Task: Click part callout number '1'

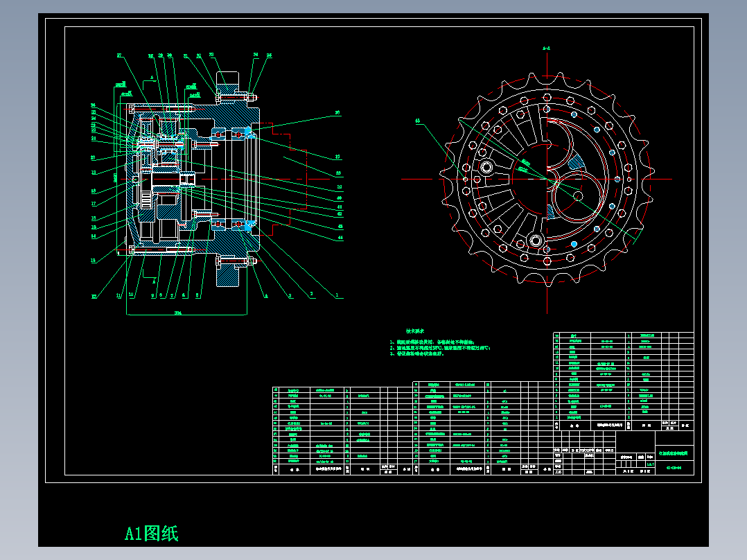Action: click(337, 295)
